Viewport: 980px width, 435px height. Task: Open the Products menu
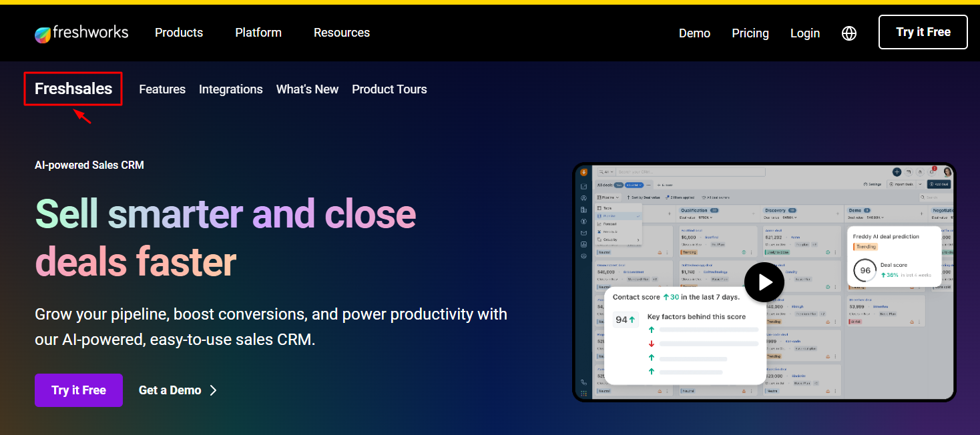click(178, 33)
